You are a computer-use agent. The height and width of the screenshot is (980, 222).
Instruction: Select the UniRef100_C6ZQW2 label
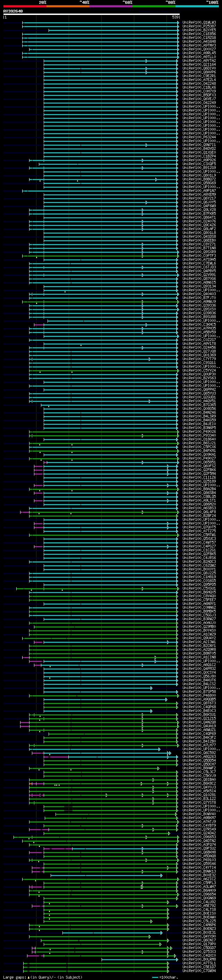199,565
